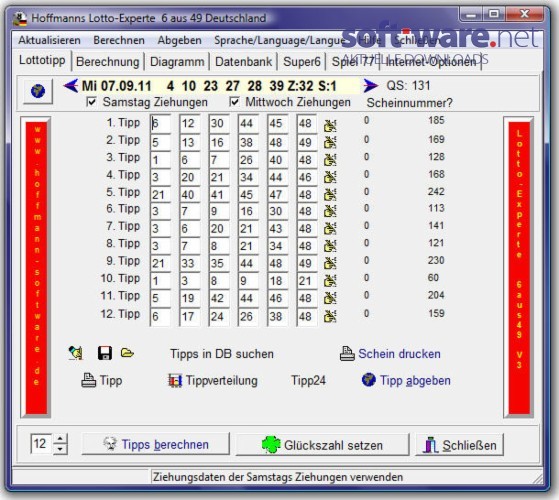Select the Lottotipp tab
The image size is (559, 500).
click(42, 60)
